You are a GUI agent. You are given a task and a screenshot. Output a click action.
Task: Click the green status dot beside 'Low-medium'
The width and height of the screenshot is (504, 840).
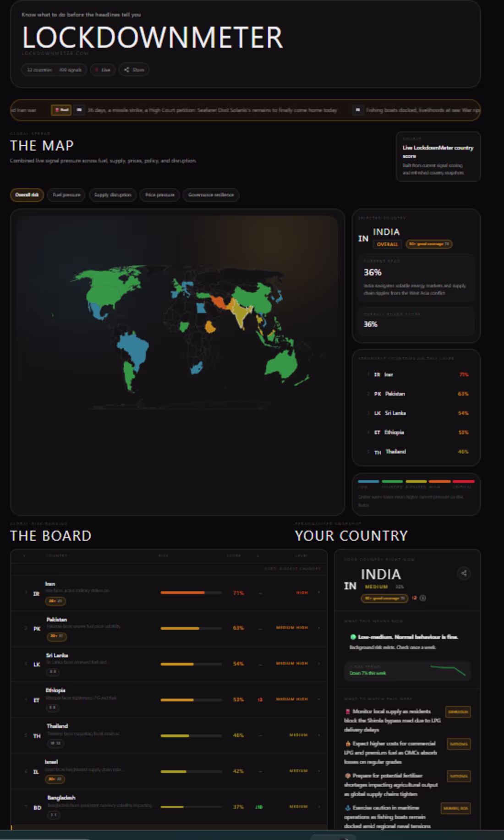[353, 637]
